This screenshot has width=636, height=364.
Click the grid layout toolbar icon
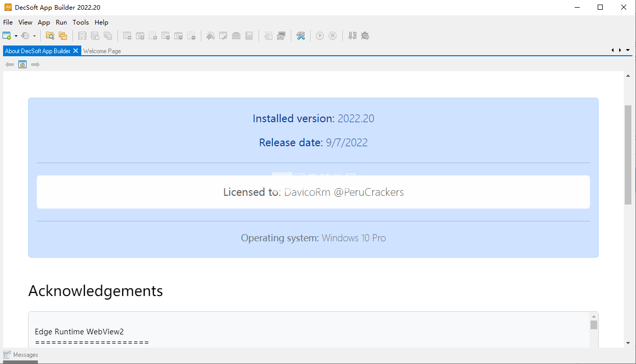(x=281, y=36)
